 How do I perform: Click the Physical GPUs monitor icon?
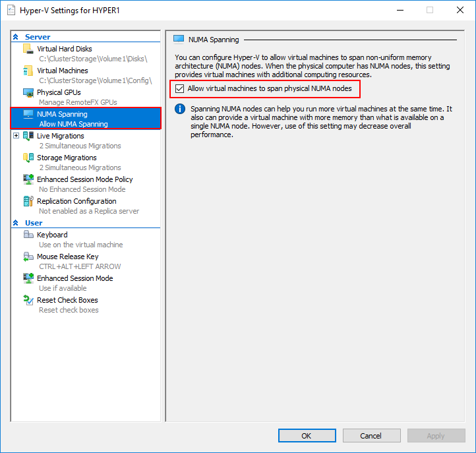point(28,92)
